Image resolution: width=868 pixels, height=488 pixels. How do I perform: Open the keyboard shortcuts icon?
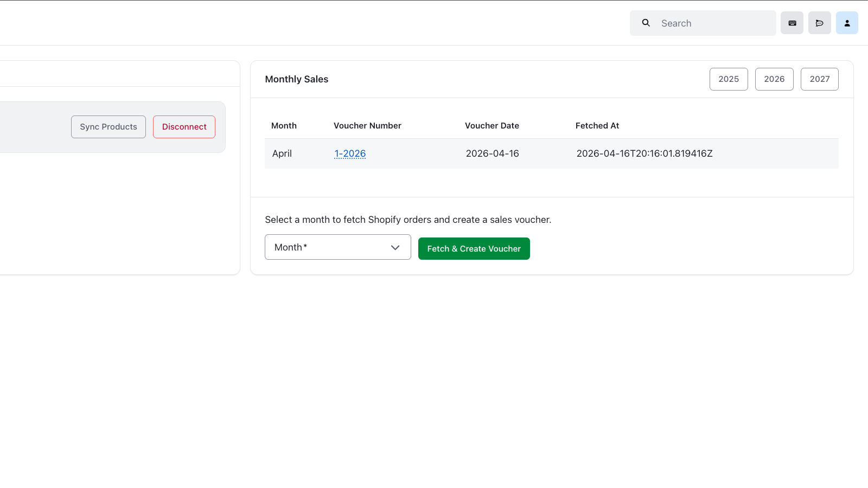pos(792,23)
